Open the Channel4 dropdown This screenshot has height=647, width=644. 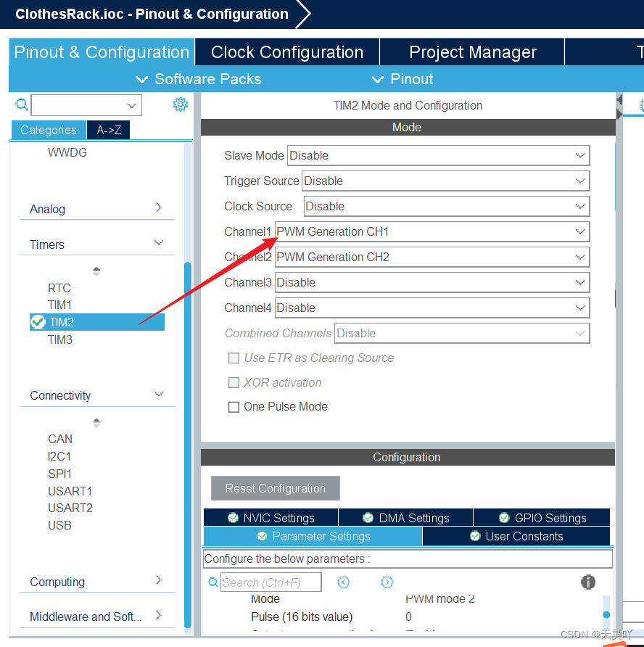[x=432, y=308]
